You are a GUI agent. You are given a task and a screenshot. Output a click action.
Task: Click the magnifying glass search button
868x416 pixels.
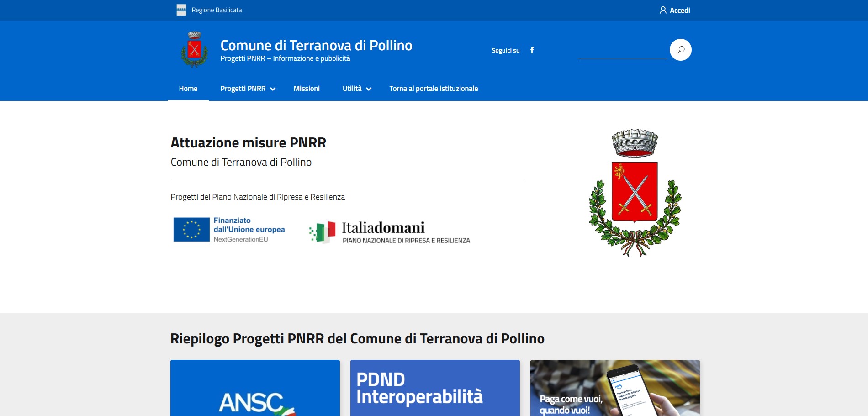(680, 50)
